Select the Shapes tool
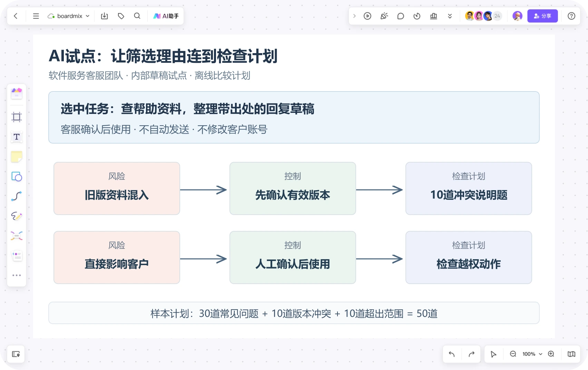Screen dimensions: 588x370 point(17,177)
